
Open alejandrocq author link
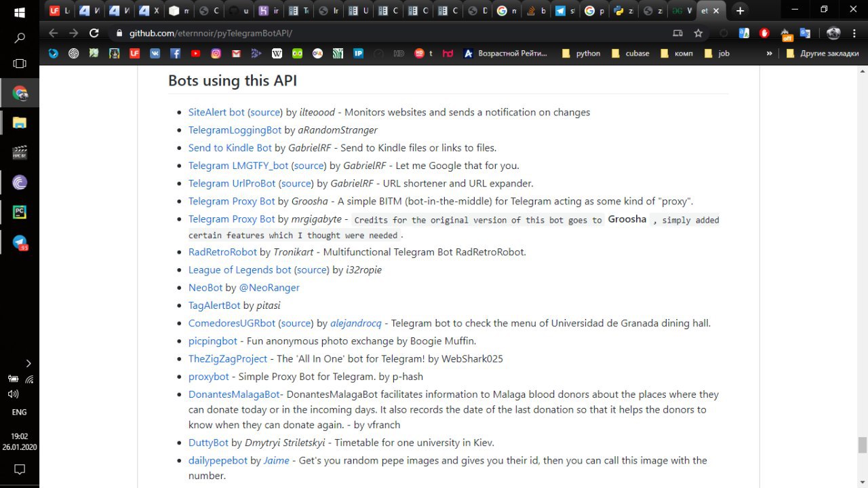coord(356,323)
